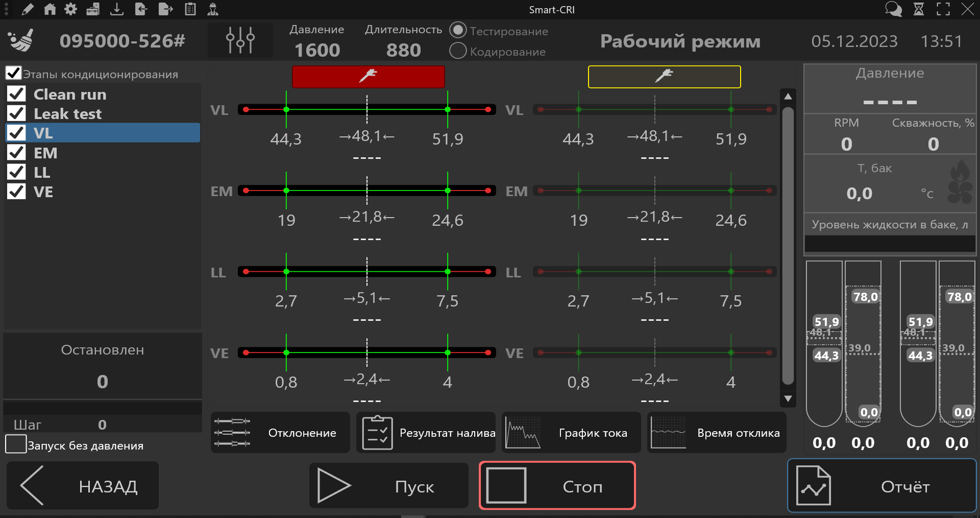Click the first injector EM range bar

[367, 191]
